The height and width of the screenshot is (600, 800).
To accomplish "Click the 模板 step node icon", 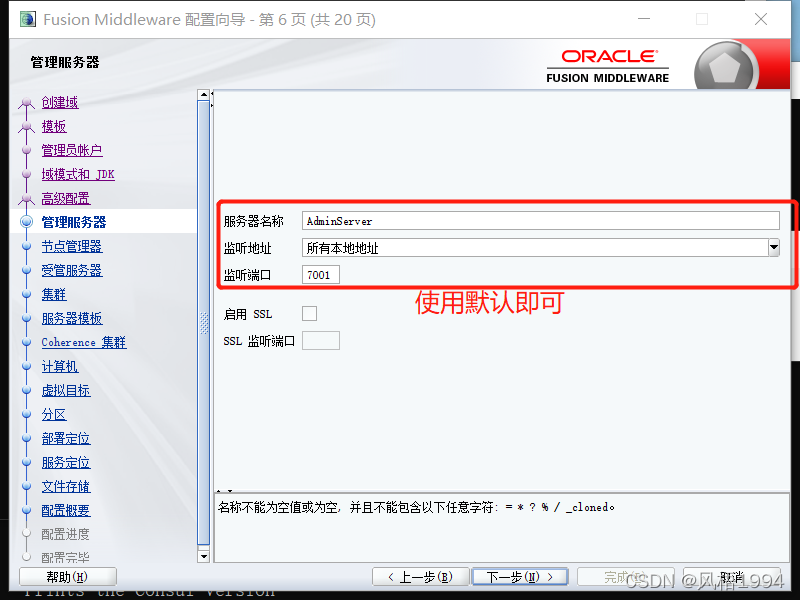I will tap(26, 128).
